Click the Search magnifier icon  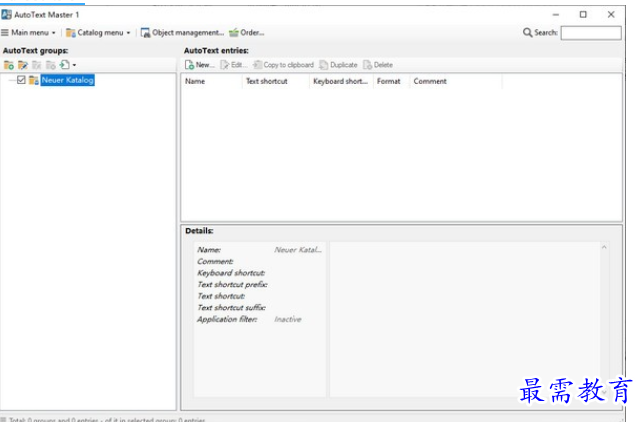(527, 32)
